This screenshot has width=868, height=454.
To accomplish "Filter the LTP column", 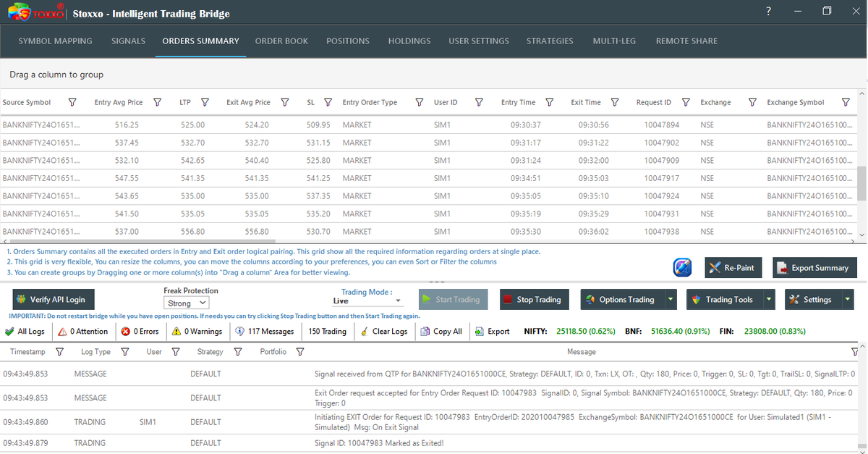I will pos(205,103).
